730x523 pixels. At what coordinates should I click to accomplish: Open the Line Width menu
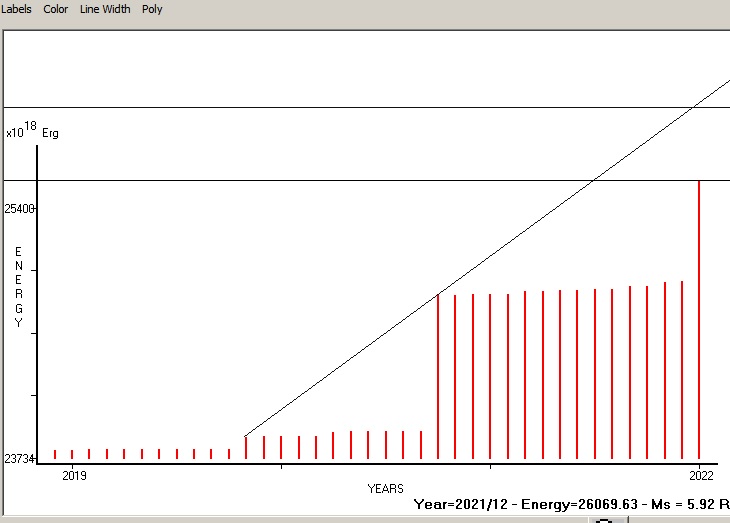point(105,9)
